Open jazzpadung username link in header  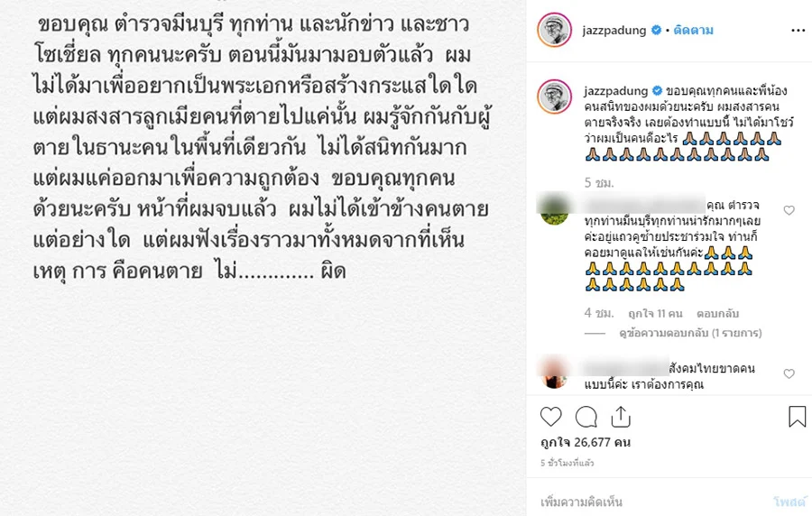click(x=614, y=31)
